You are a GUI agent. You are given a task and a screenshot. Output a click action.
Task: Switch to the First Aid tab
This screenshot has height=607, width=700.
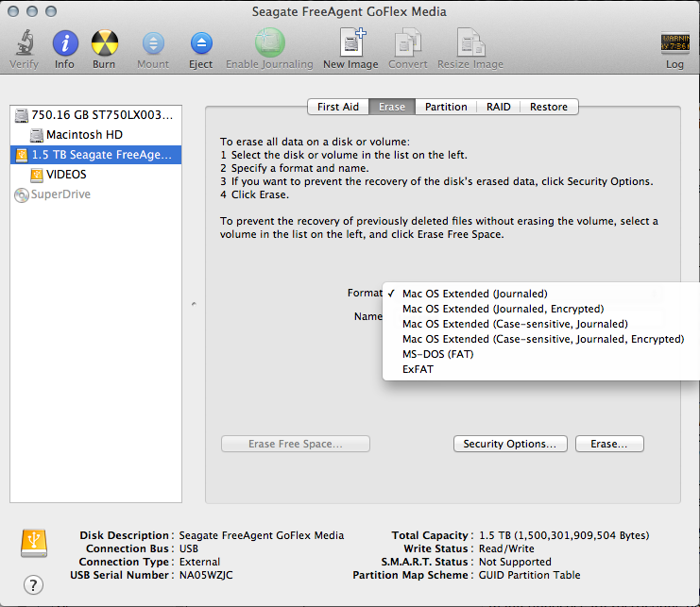click(338, 107)
